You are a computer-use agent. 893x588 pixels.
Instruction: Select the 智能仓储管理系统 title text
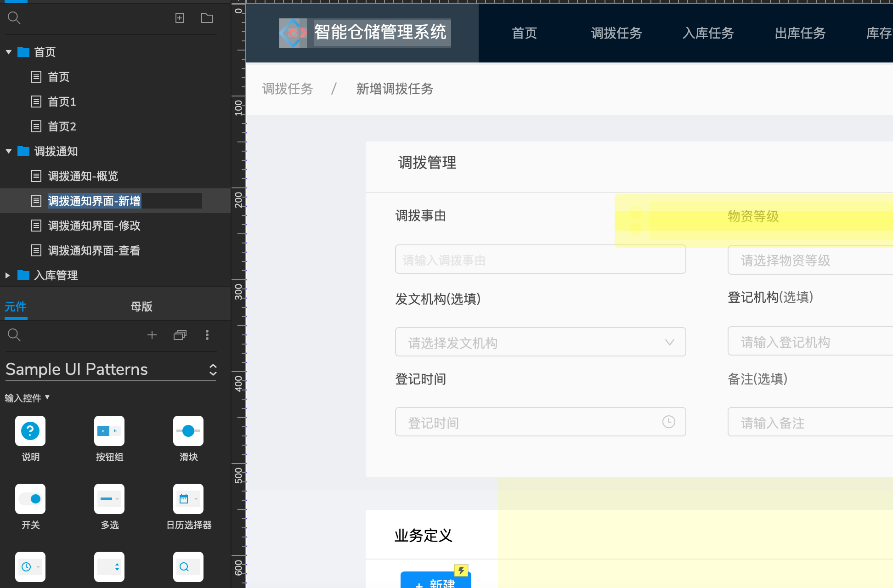(380, 32)
